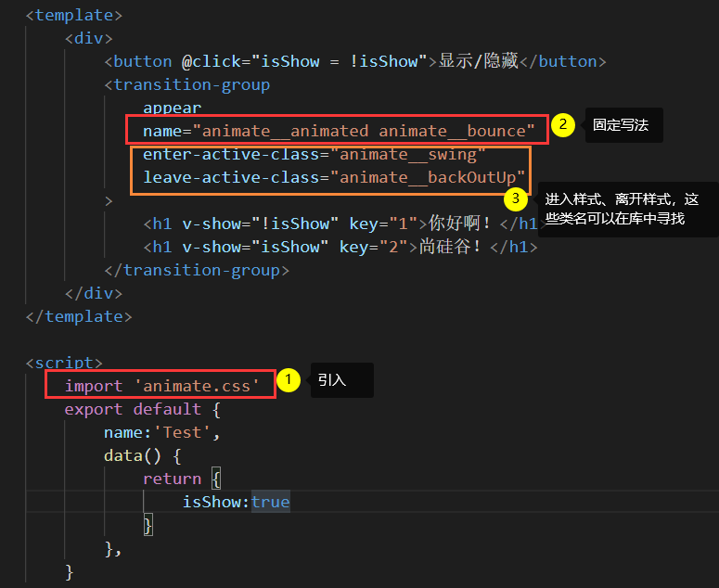This screenshot has width=719, height=588.
Task: Click the 显示/隐藏 button label text
Action: pos(479,61)
